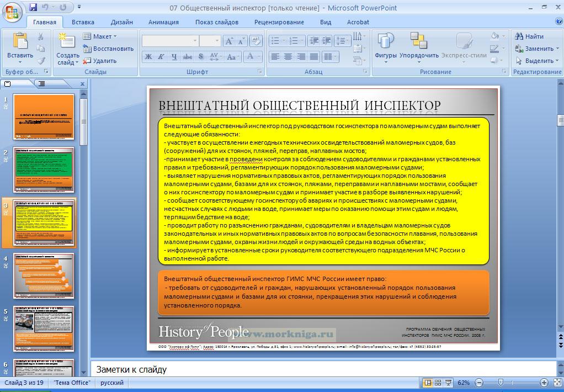Start slideshow from status bar icon
The height and width of the screenshot is (392, 564).
(448, 383)
